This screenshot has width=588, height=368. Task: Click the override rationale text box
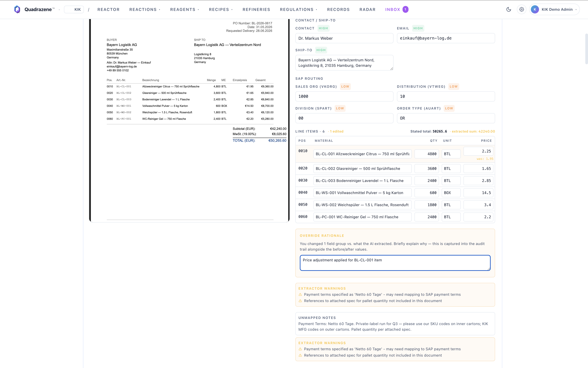click(x=395, y=263)
